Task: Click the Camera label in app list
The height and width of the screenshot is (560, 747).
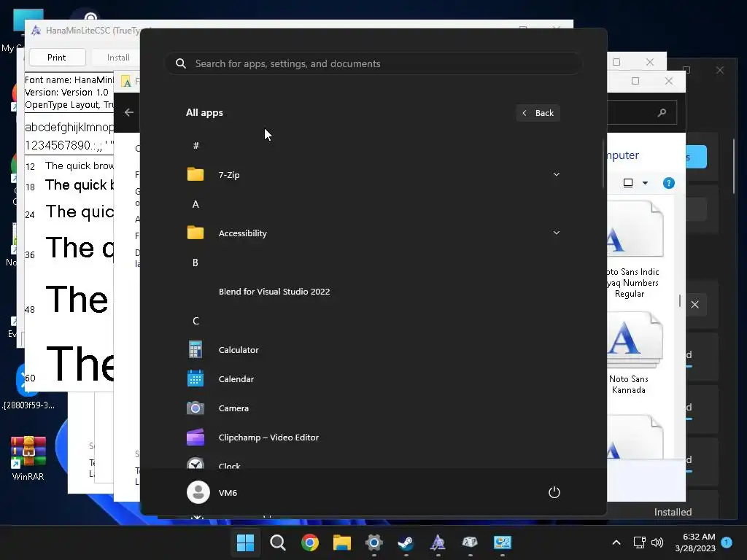Action: click(x=233, y=408)
